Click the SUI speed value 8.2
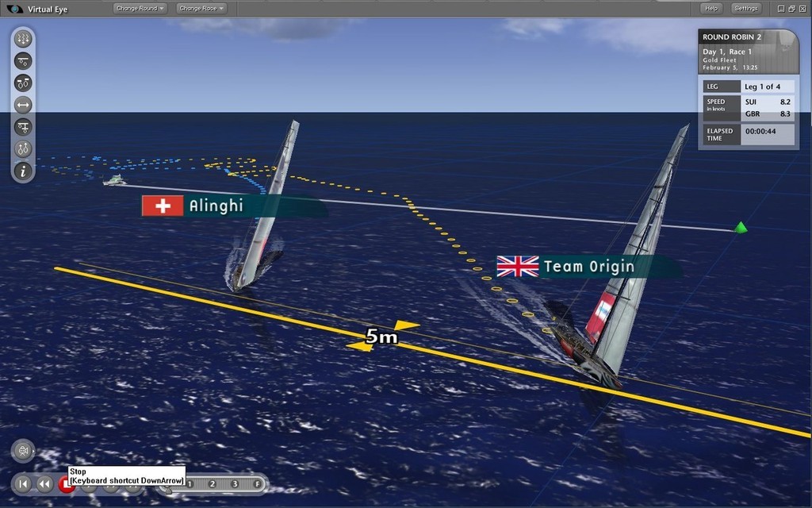The width and height of the screenshot is (812, 508). [785, 102]
